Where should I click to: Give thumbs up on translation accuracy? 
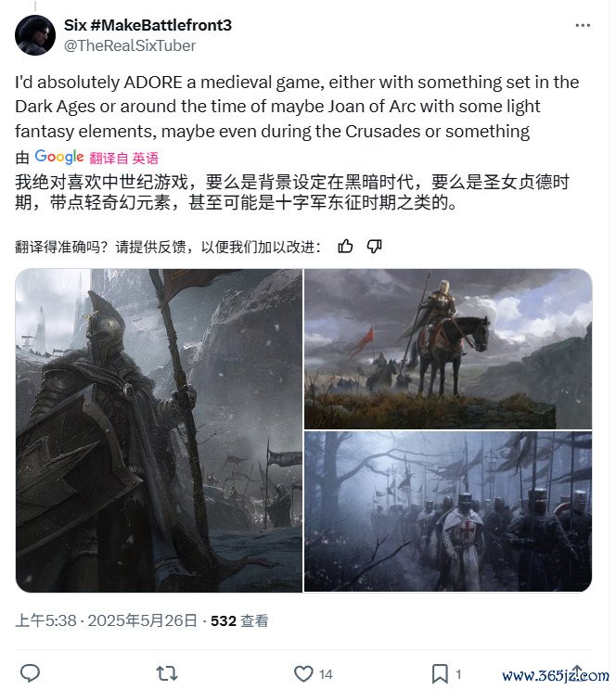345,247
